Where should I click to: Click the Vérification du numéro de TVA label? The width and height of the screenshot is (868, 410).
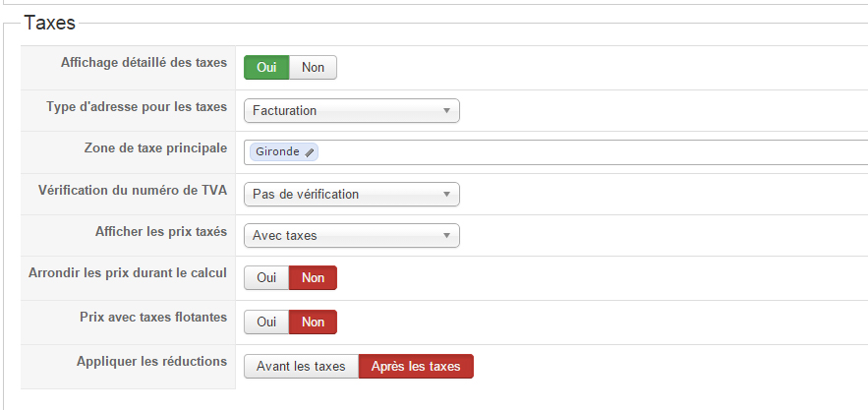[133, 190]
